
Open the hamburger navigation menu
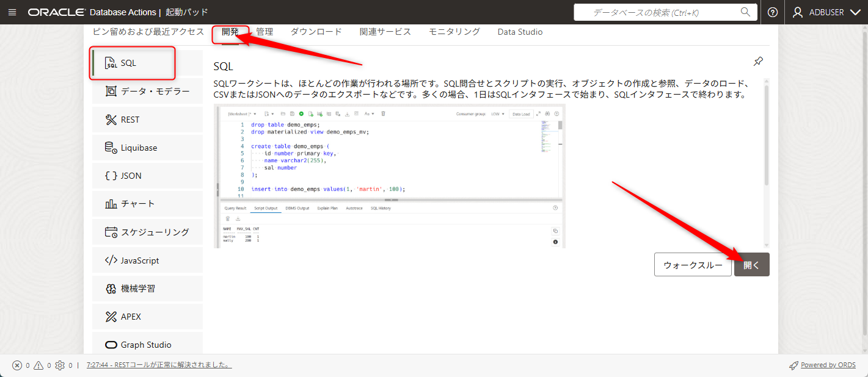13,12
